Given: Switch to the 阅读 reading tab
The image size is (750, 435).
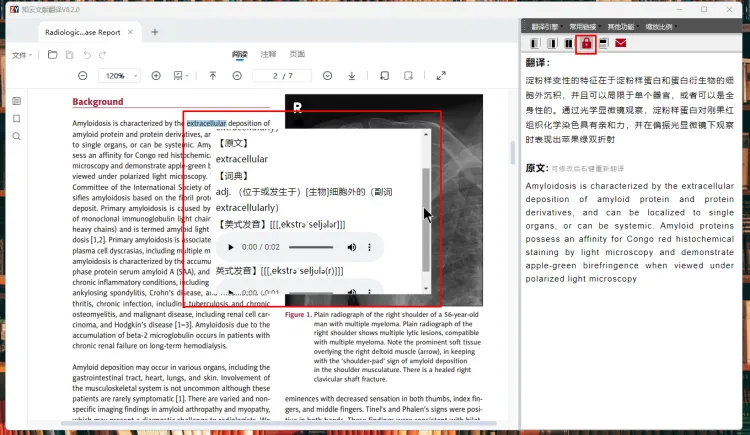Looking at the screenshot, I should (240, 54).
